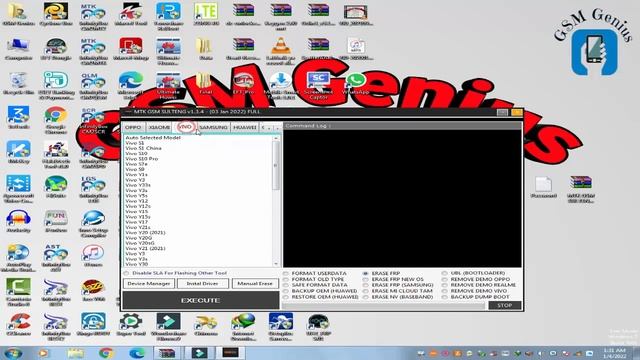Switch to the VIVO tab

185,127
